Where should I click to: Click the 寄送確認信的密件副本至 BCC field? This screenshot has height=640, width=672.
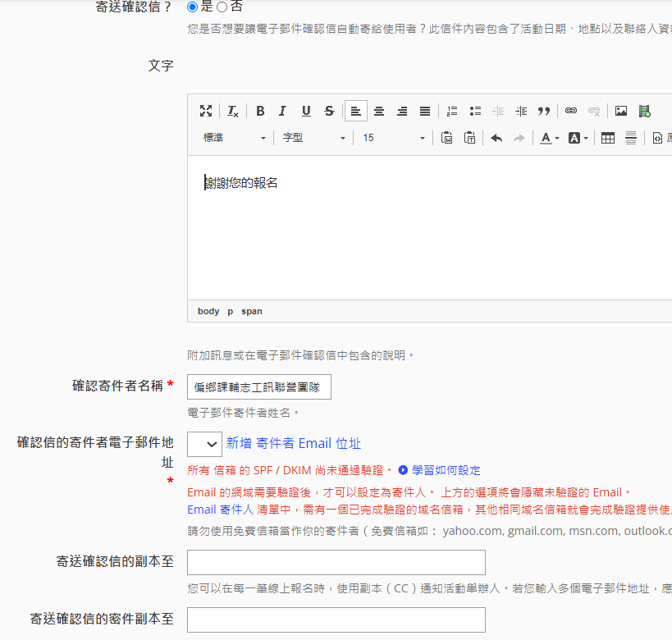[336, 619]
